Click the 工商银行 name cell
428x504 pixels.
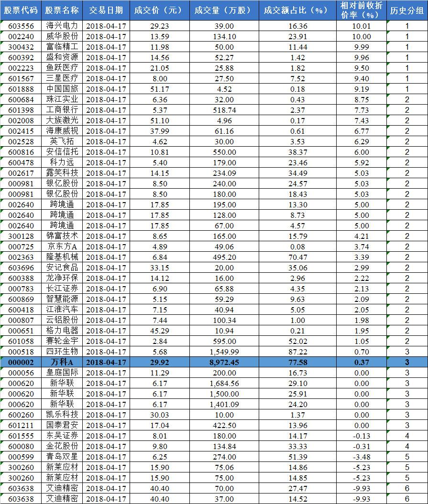coord(62,110)
